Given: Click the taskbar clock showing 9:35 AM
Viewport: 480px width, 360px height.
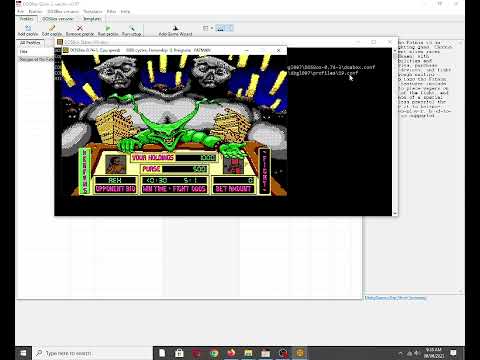Looking at the screenshot, I should coord(433,353).
